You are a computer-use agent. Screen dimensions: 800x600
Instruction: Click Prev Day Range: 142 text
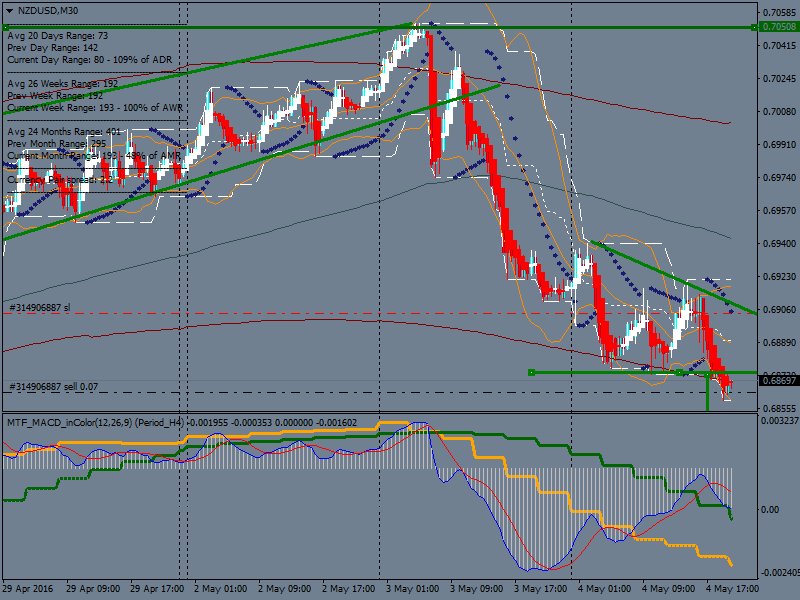tap(53, 47)
